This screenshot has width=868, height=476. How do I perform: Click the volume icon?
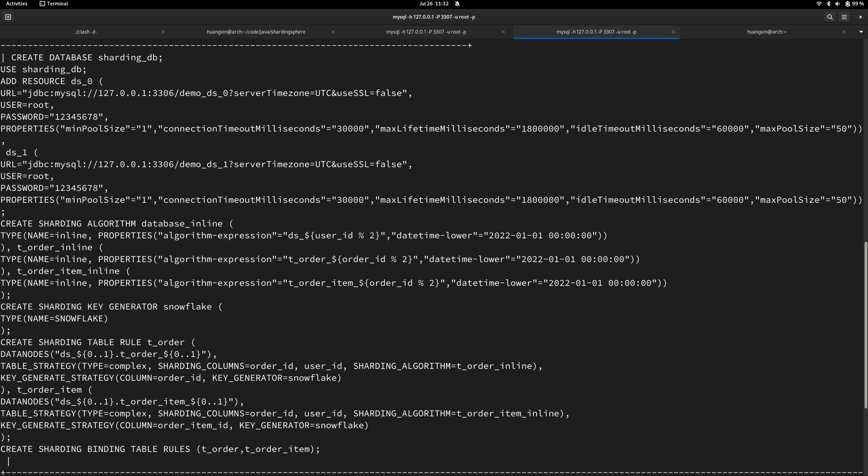(x=837, y=4)
